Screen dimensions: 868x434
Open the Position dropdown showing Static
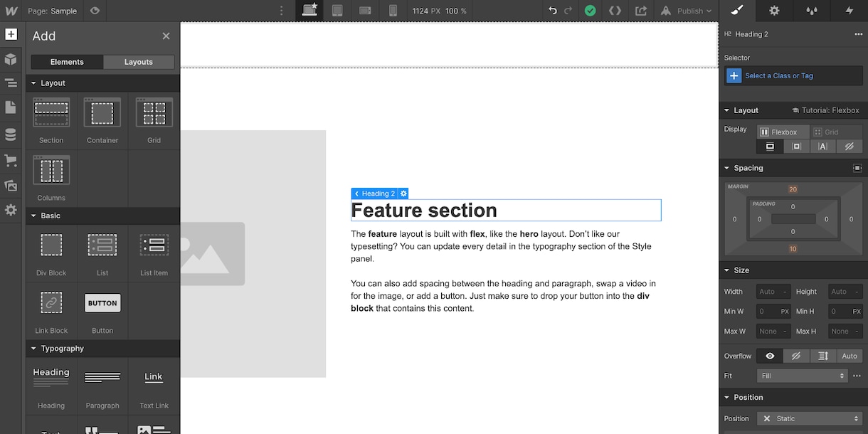tap(810, 418)
